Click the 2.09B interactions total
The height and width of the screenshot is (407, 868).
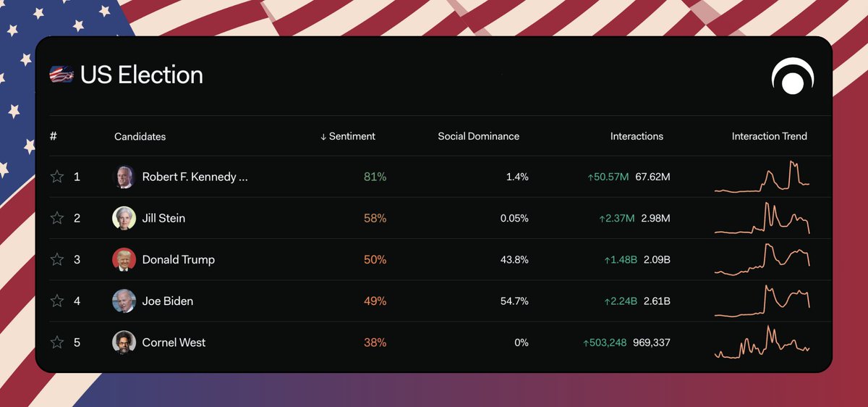[x=657, y=259]
